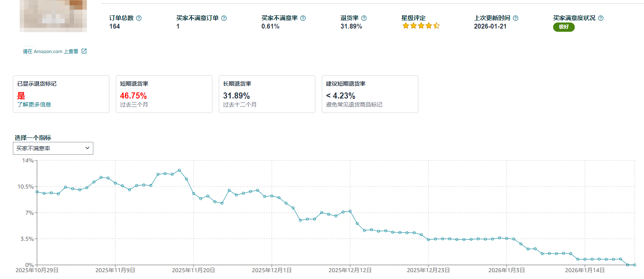Click the highest peak data point on chart
644x279 pixels.
(x=179, y=170)
